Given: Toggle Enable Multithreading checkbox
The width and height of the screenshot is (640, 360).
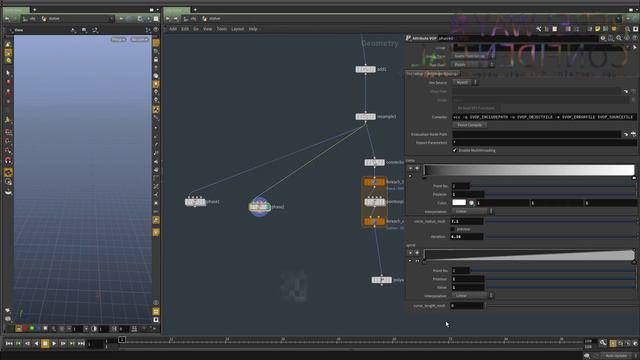Looking at the screenshot, I should [x=454, y=150].
